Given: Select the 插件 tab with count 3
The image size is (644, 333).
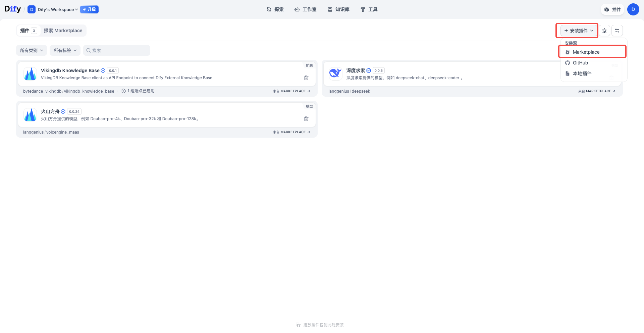Looking at the screenshot, I should click(28, 31).
